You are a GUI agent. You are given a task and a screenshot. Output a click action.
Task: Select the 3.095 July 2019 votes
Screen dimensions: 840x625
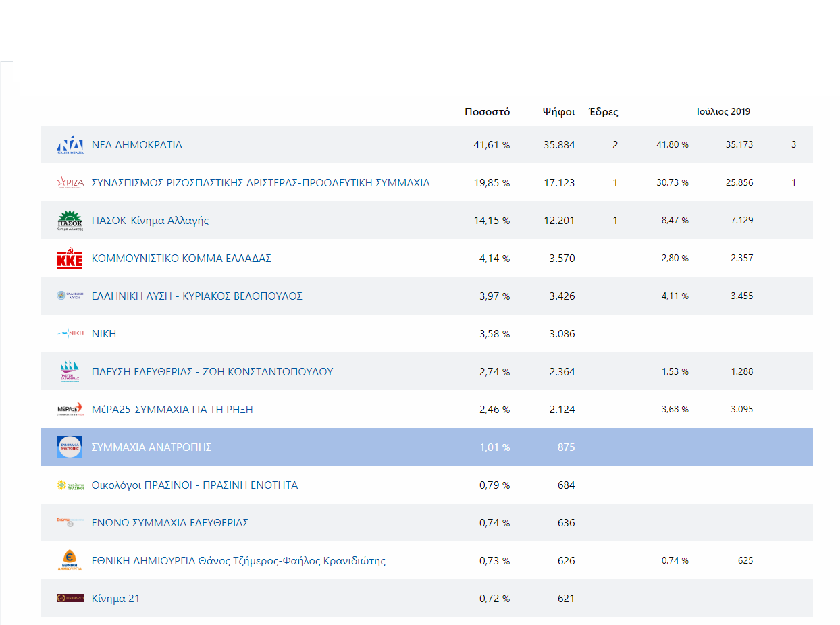tap(741, 410)
